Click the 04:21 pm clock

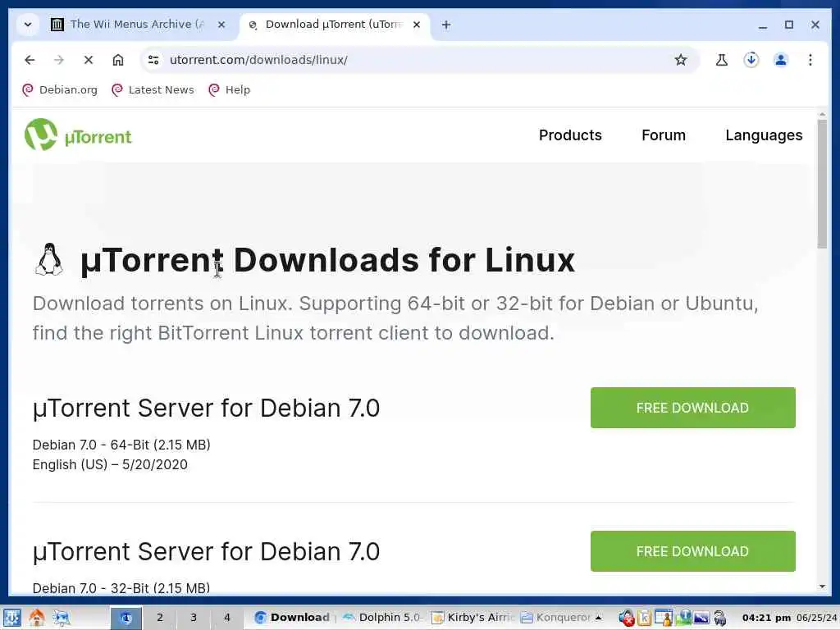766,618
